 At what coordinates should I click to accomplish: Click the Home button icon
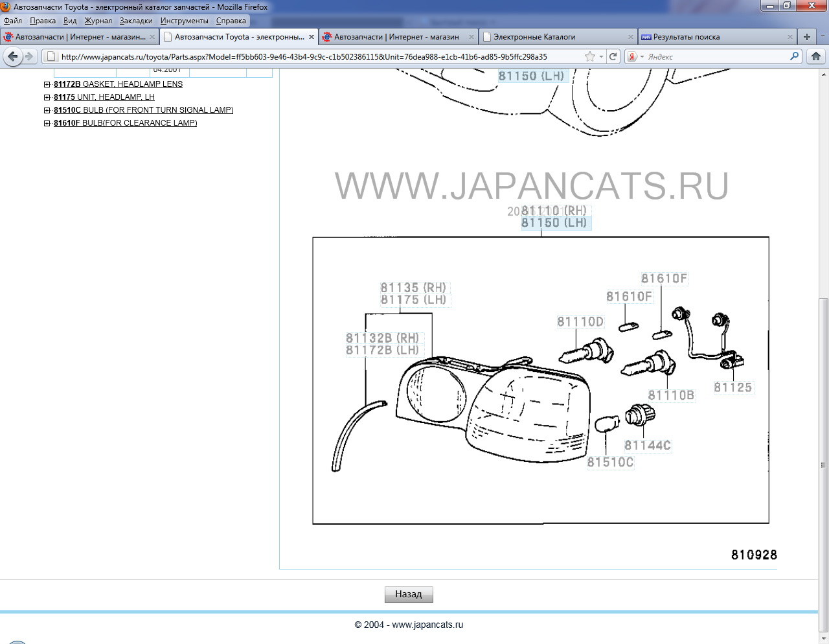pyautogui.click(x=816, y=57)
